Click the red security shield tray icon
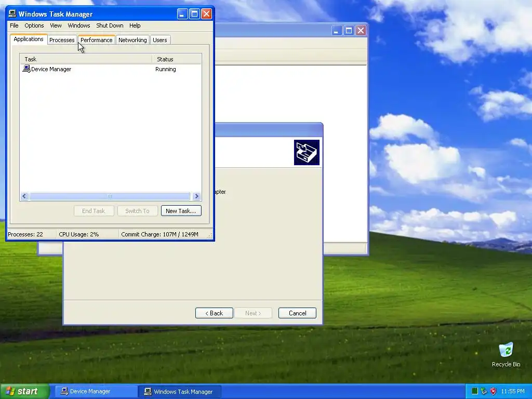 494,391
